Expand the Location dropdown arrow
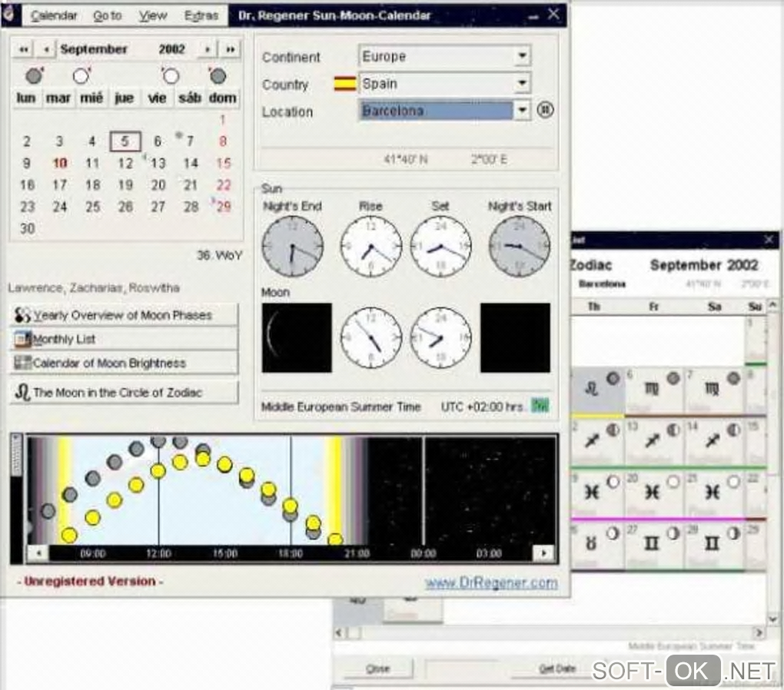The width and height of the screenshot is (784, 690). pyautogui.click(x=522, y=110)
